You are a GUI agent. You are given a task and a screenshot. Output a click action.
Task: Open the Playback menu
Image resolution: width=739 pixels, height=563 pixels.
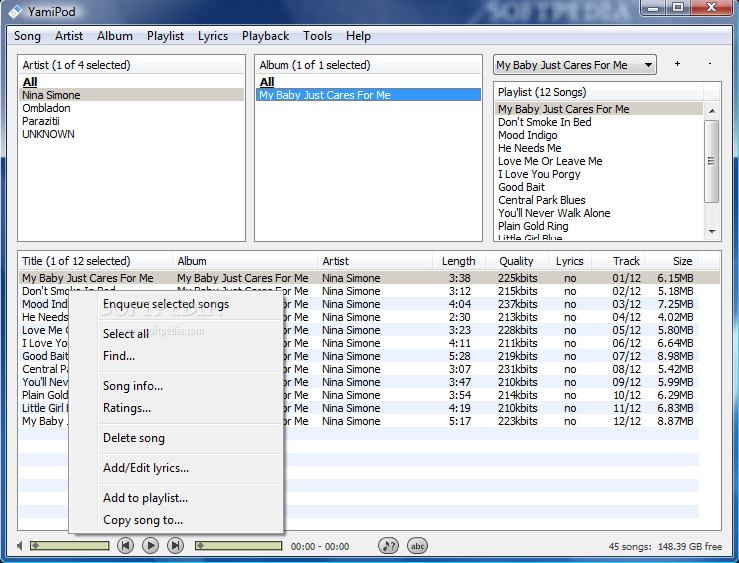pyautogui.click(x=265, y=36)
